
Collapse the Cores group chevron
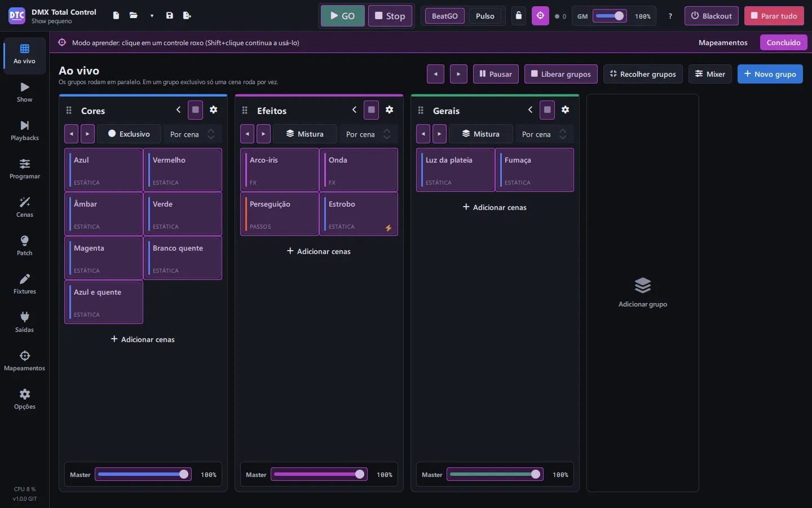point(178,110)
